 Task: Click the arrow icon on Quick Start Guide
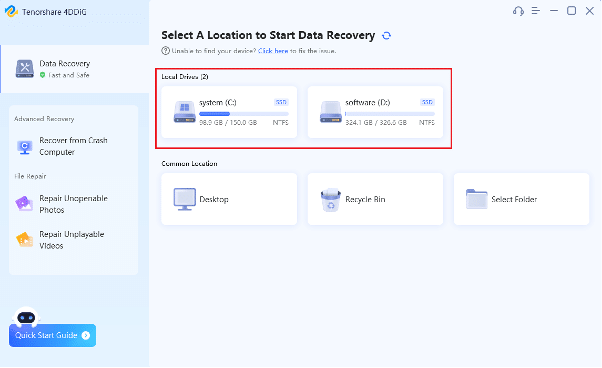click(86, 335)
